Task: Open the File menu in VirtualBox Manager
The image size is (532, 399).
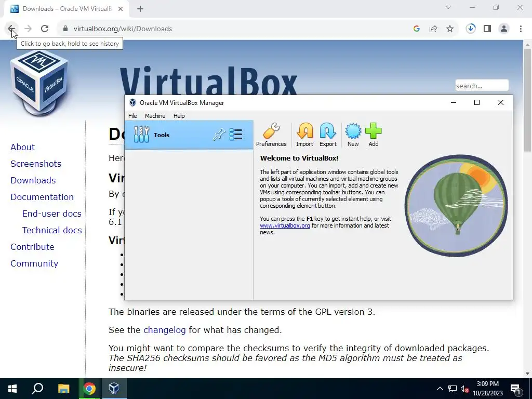Action: (132, 116)
